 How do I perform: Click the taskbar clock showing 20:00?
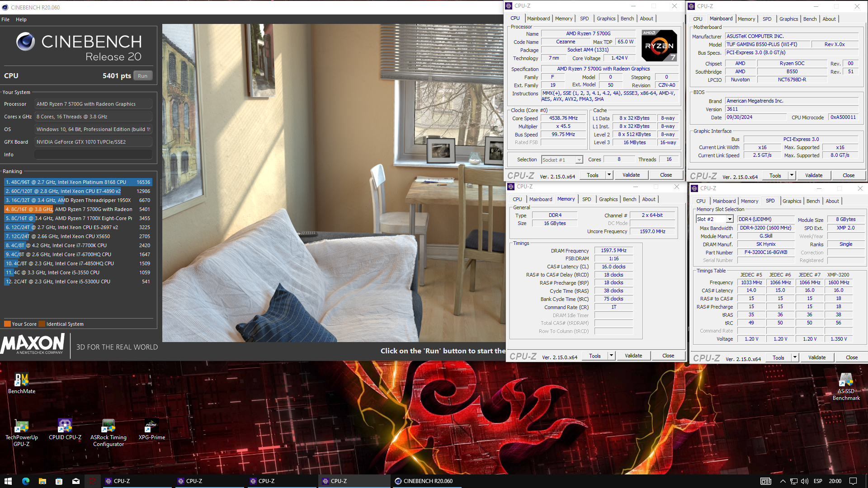pyautogui.click(x=835, y=481)
